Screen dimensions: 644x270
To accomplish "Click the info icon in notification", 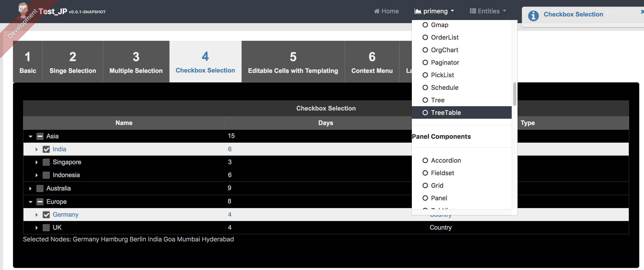I will pos(533,16).
